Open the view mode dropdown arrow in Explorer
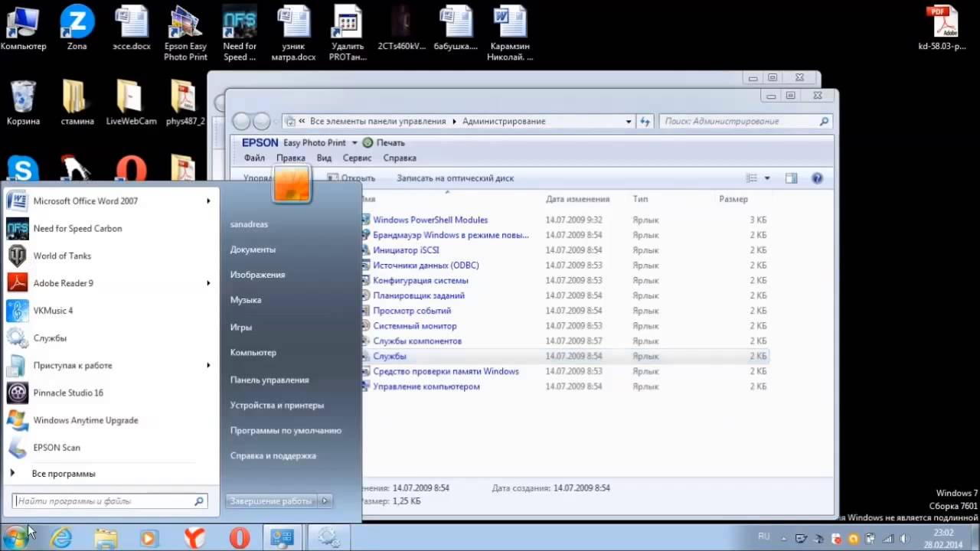Viewport: 980px width, 551px height. coord(768,178)
